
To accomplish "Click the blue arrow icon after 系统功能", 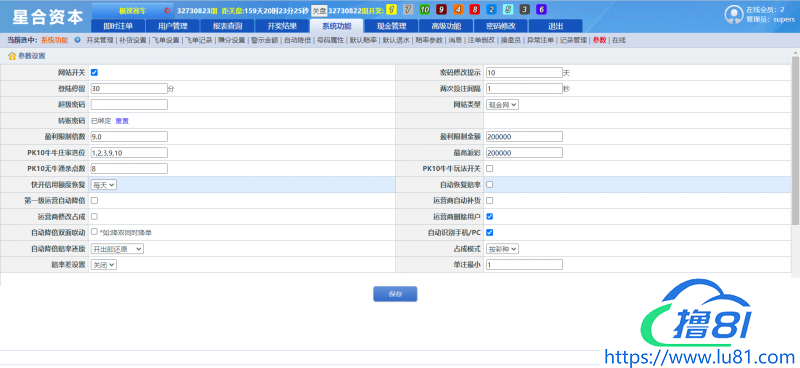I will (x=78, y=40).
